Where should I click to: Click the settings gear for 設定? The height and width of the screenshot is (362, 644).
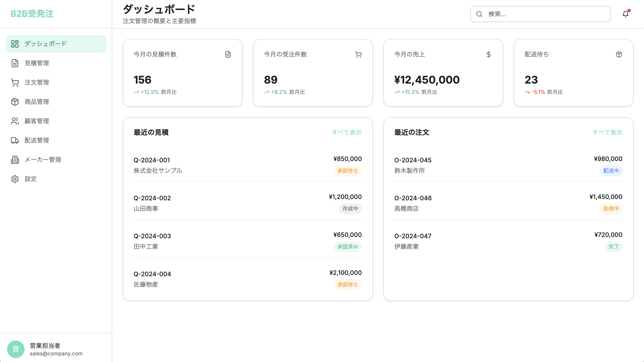coord(15,179)
